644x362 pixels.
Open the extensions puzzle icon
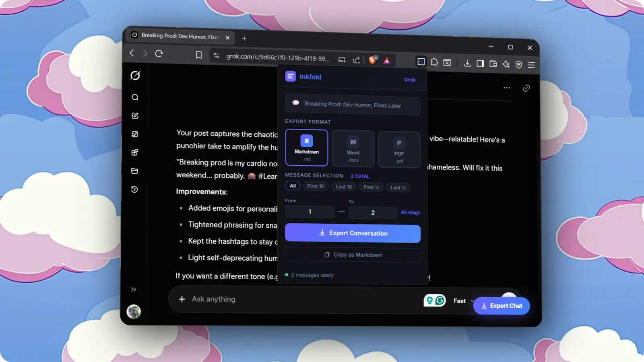tap(434, 62)
